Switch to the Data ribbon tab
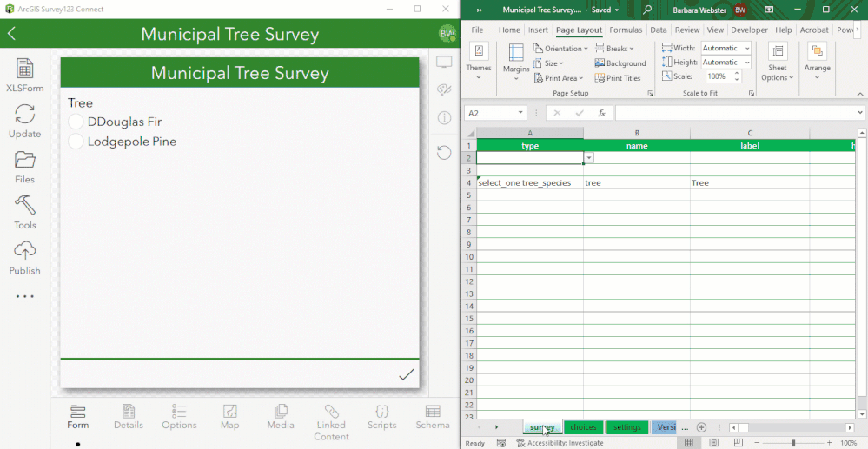The width and height of the screenshot is (868, 449). point(659,30)
